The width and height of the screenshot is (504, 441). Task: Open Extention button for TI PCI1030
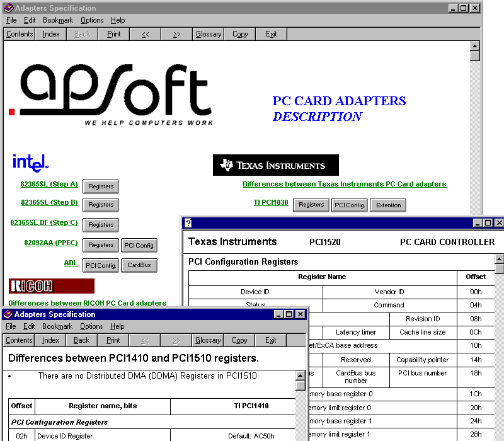[x=388, y=205]
